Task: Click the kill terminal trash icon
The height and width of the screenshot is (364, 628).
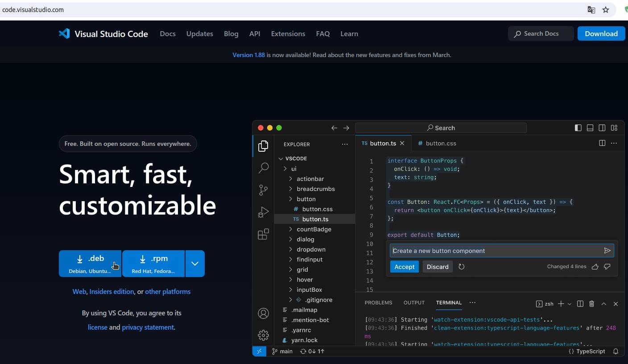Action: (592, 304)
